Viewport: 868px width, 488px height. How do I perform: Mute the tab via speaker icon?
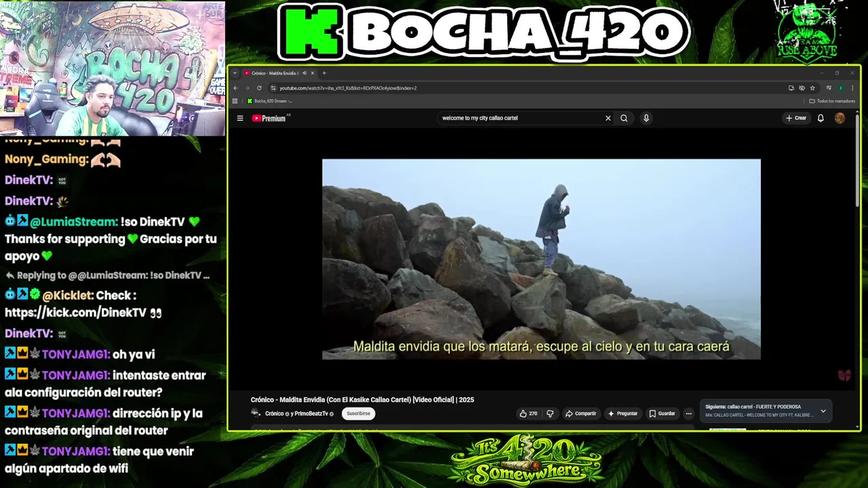[x=304, y=73]
